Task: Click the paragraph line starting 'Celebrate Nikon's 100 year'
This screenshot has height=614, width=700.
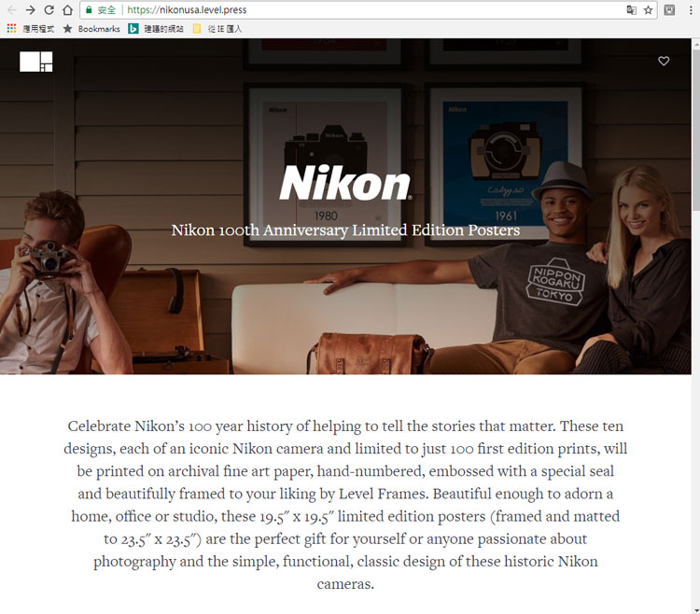Action: tap(345, 426)
